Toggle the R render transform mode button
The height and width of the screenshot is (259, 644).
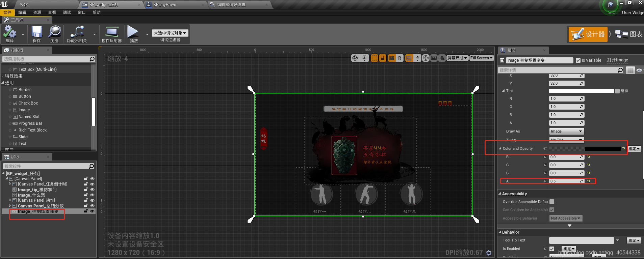pyautogui.click(x=400, y=58)
